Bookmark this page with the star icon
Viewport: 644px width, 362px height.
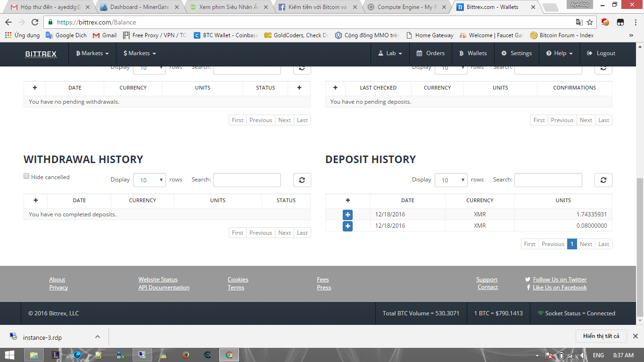coord(590,22)
